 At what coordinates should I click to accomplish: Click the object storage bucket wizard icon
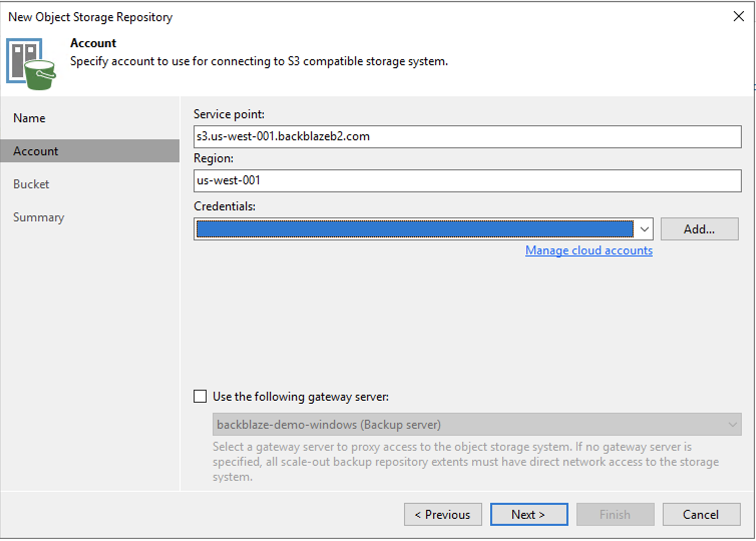pos(31,64)
